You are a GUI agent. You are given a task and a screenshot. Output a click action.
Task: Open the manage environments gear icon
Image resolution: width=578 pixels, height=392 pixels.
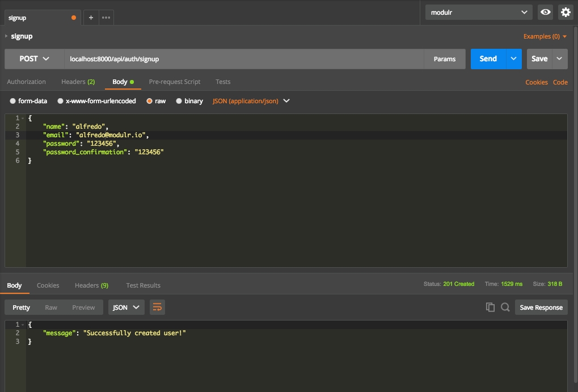(x=565, y=12)
